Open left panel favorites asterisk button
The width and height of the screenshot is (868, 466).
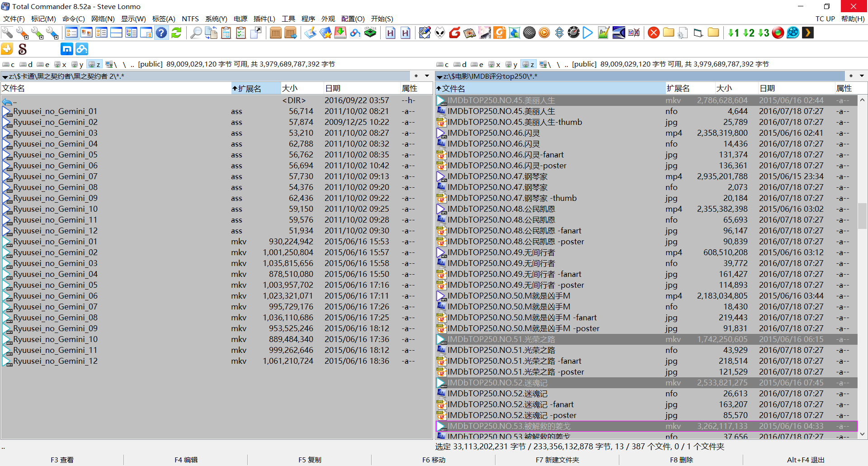pyautogui.click(x=416, y=76)
